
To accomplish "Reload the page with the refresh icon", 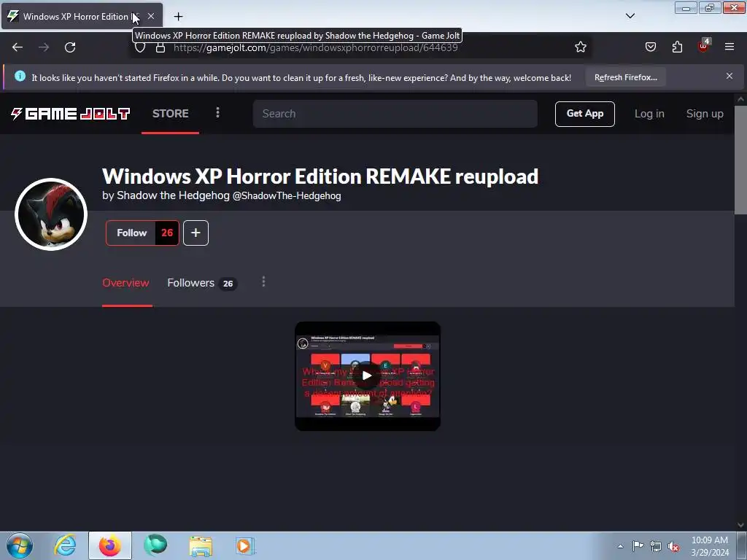I will point(70,47).
